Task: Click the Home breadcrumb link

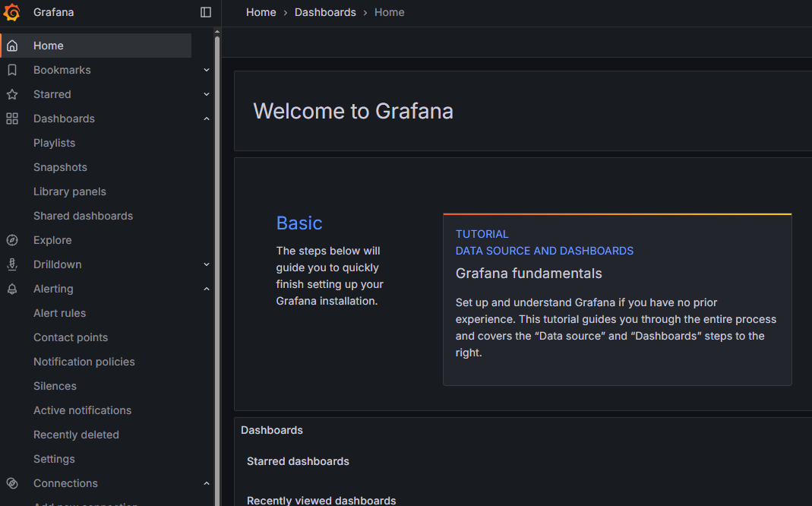Action: pyautogui.click(x=261, y=12)
